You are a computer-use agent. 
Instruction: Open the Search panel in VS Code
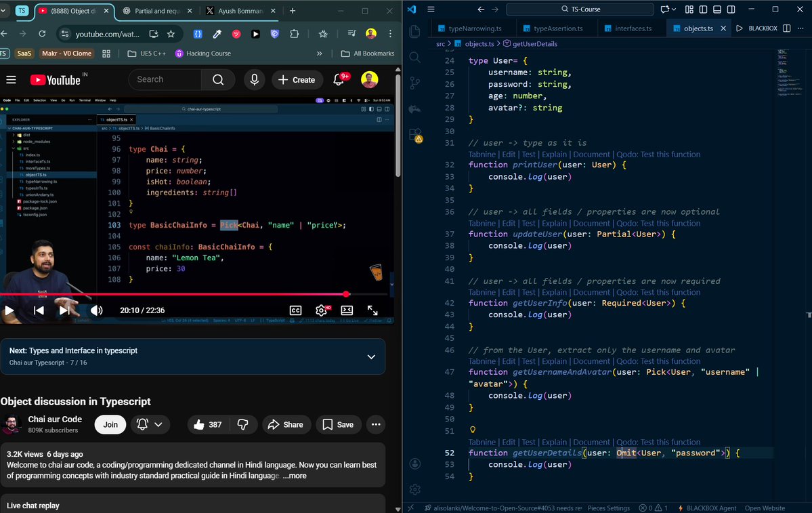pos(414,57)
